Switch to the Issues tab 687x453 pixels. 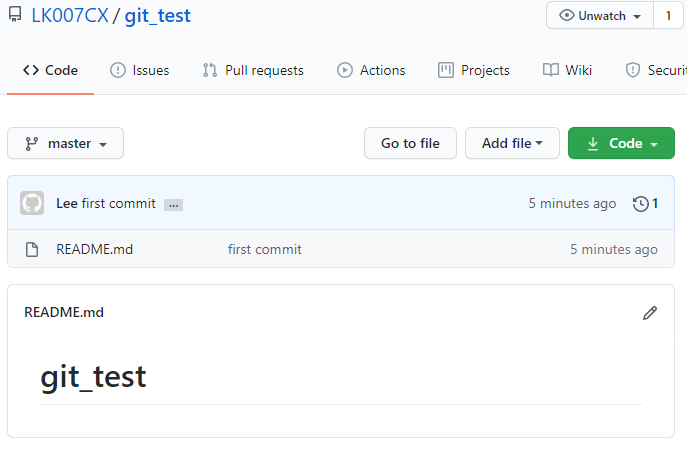(x=139, y=70)
